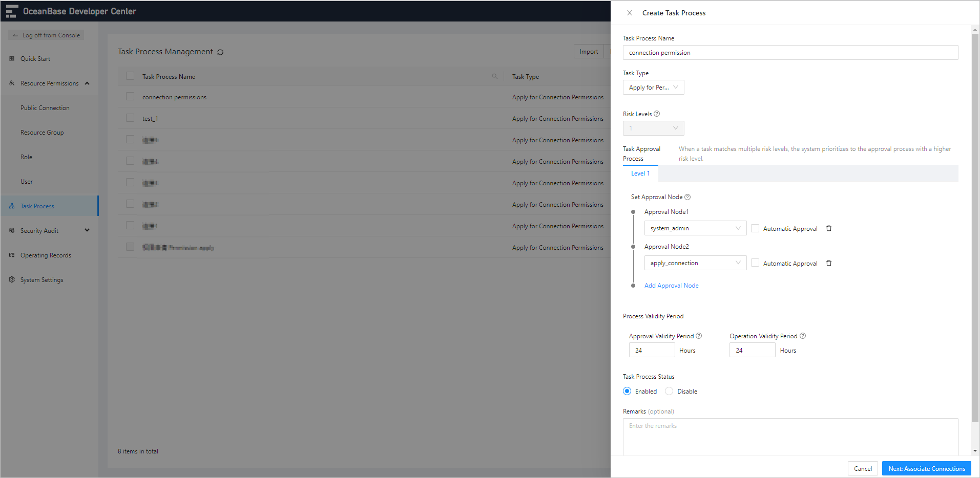This screenshot has height=478, width=980.
Task: Open the hamburger menu in the top bar
Action: click(11, 11)
